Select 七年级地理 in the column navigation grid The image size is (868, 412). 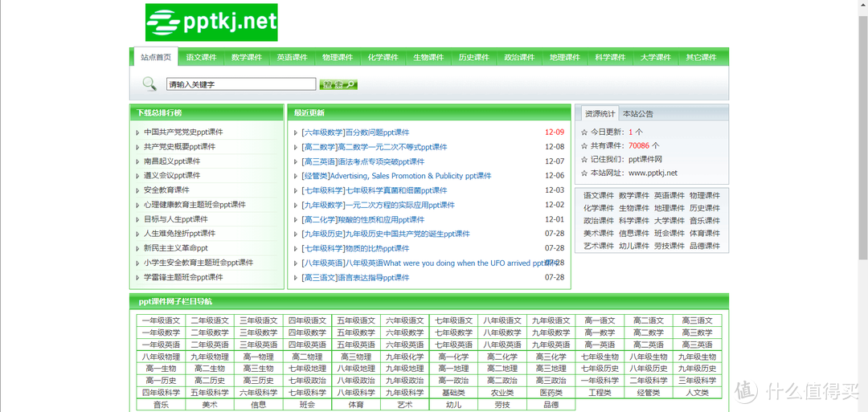[307, 369]
